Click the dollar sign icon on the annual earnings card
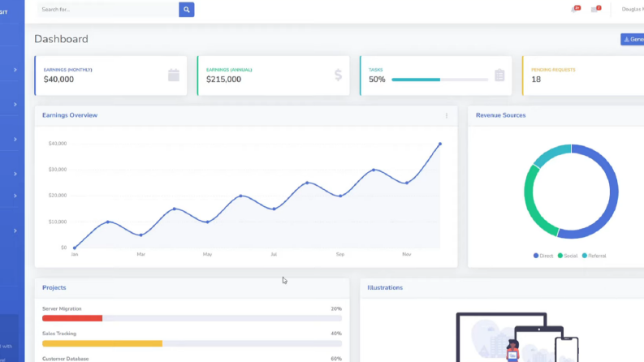Screen dimensions: 644x362 [x=338, y=75]
